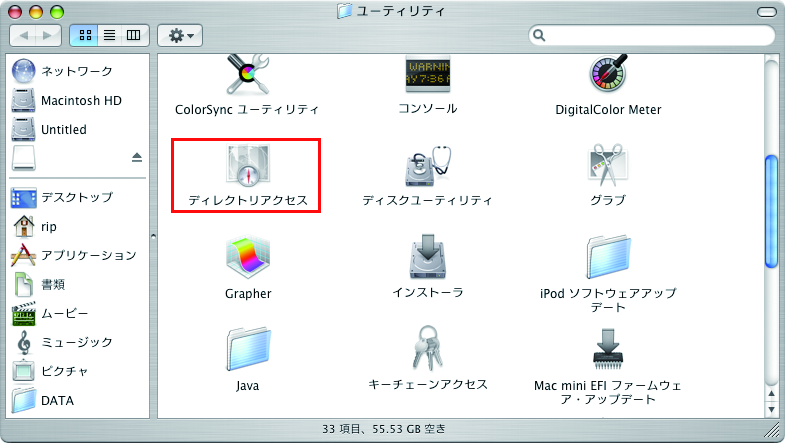Viewport: 785px width, 443px height.
Task: Click the unnamed white volume icon in sidebar
Action: click(x=24, y=158)
